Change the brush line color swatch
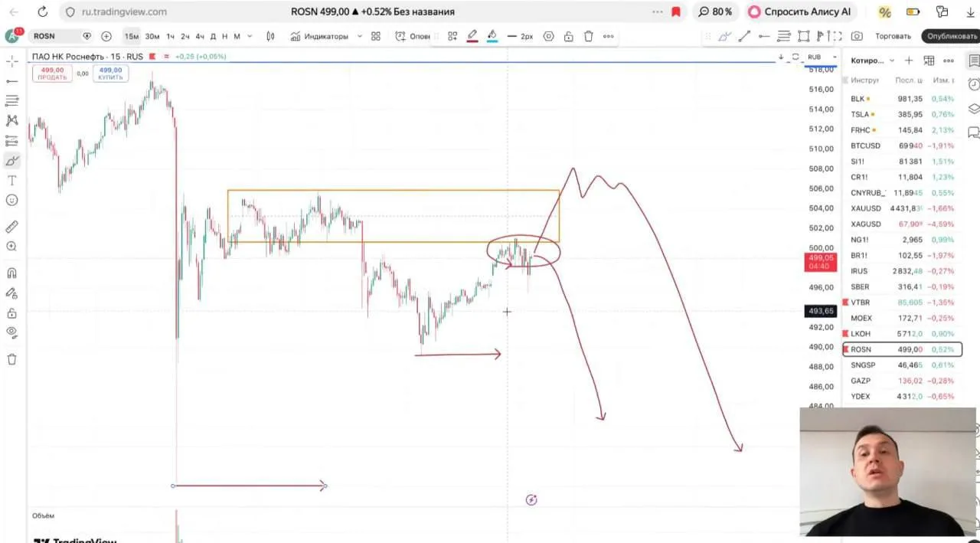The height and width of the screenshot is (543, 980). pyautogui.click(x=472, y=36)
